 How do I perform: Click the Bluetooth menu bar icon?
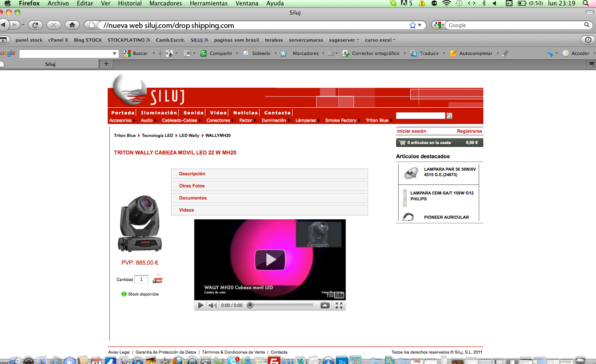pos(484,3)
